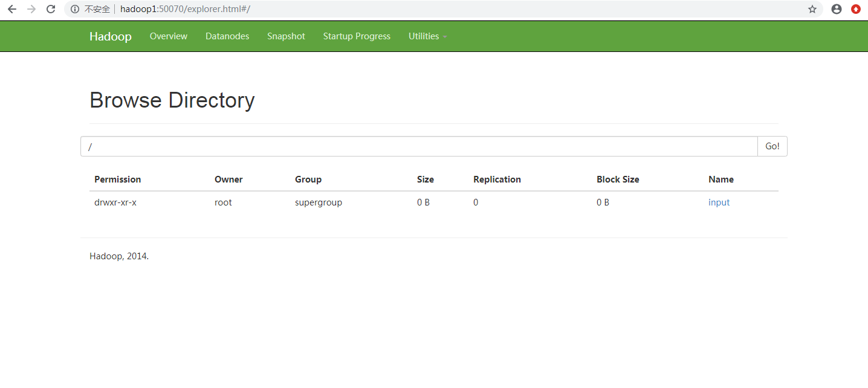Select the Size column header
The width and height of the screenshot is (868, 388).
[x=426, y=179]
